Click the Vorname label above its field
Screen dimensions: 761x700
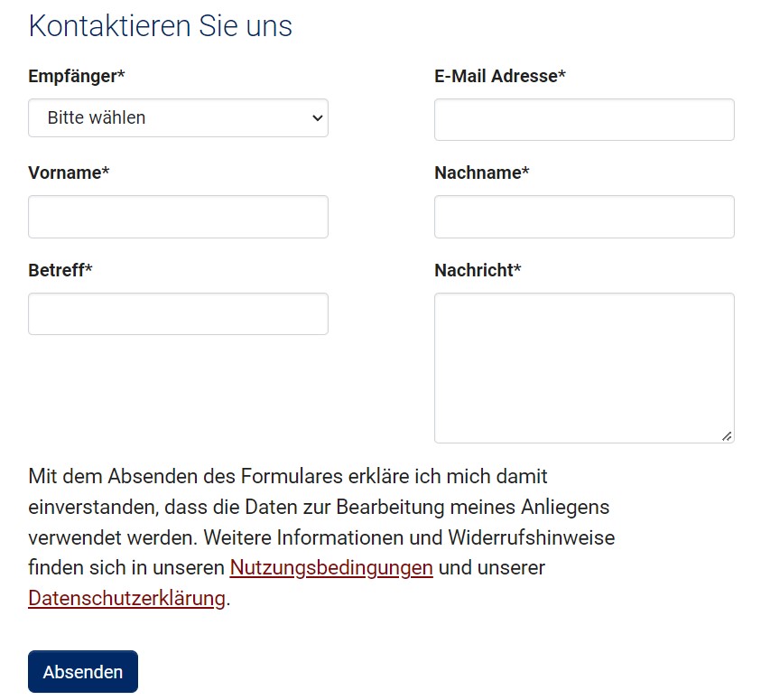[69, 173]
